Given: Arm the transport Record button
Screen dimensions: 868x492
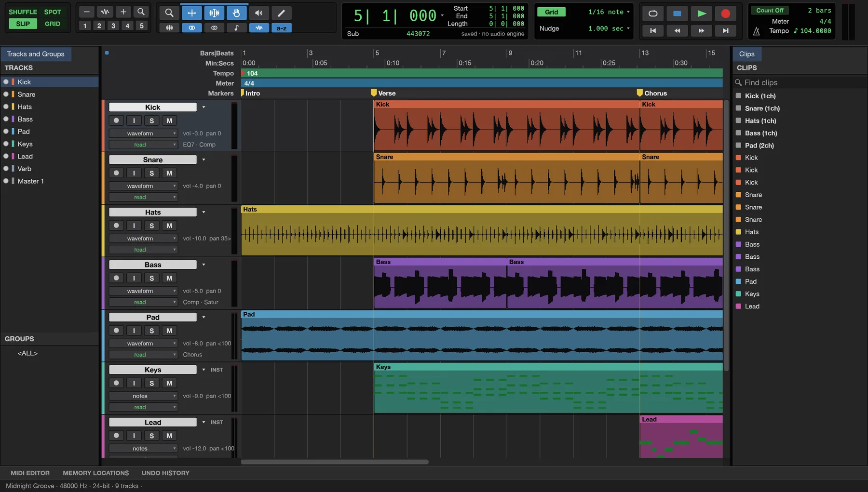Looking at the screenshot, I should click(x=725, y=13).
